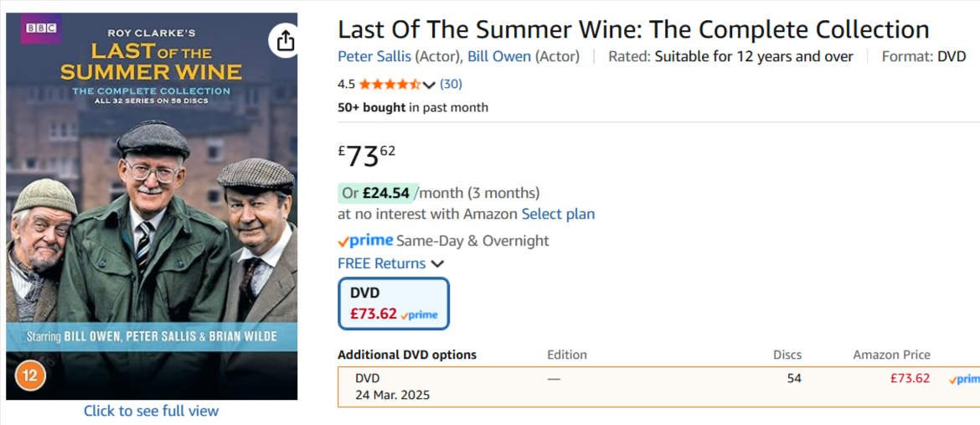The height and width of the screenshot is (425, 980).
Task: Expand the ratings breakdown chevron next to the stars
Action: 430,85
